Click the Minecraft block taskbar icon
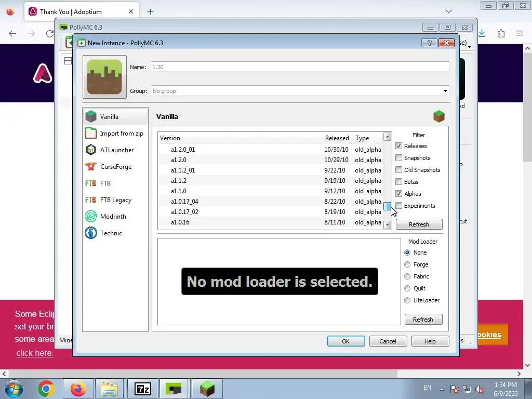The image size is (532, 399). tap(207, 389)
